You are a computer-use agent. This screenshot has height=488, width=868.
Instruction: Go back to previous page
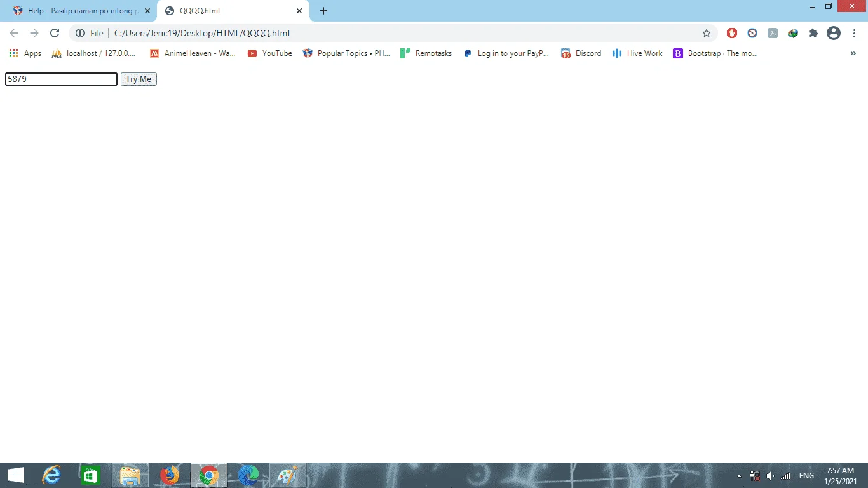click(x=14, y=33)
